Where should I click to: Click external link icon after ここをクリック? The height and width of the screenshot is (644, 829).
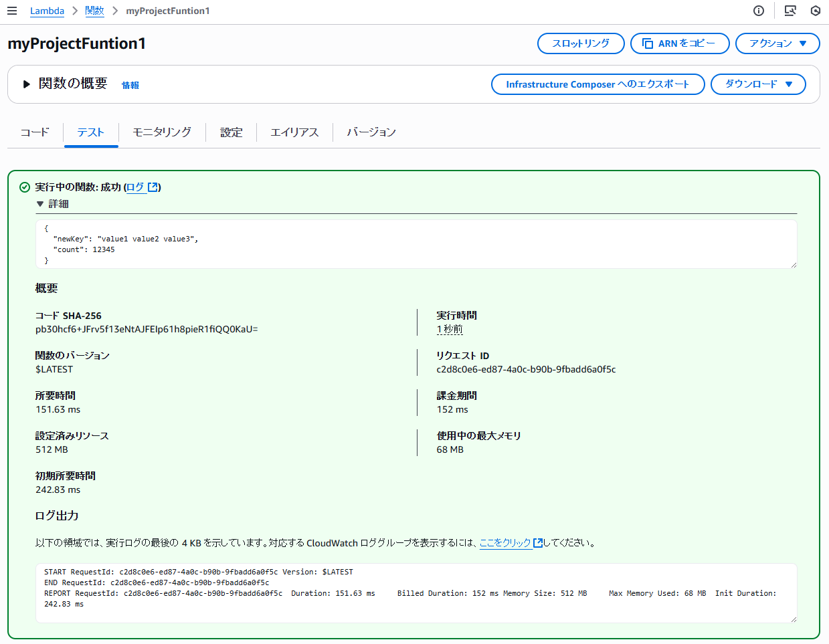click(x=538, y=543)
